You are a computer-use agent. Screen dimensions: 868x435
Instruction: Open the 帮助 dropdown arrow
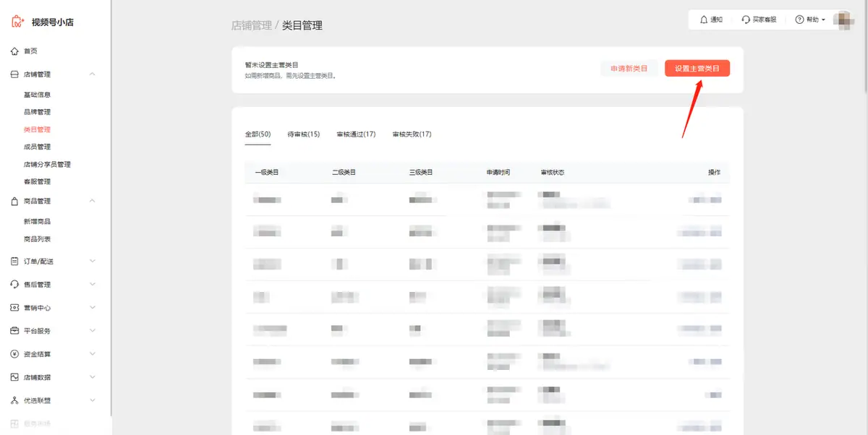[x=824, y=20]
